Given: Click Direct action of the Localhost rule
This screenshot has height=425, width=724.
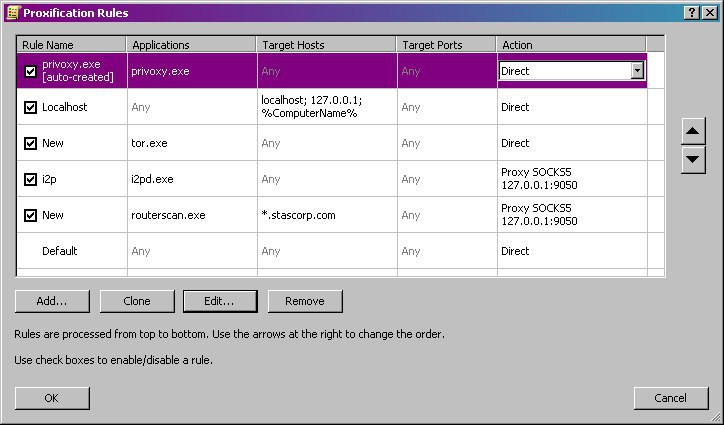Looking at the screenshot, I should (572, 107).
